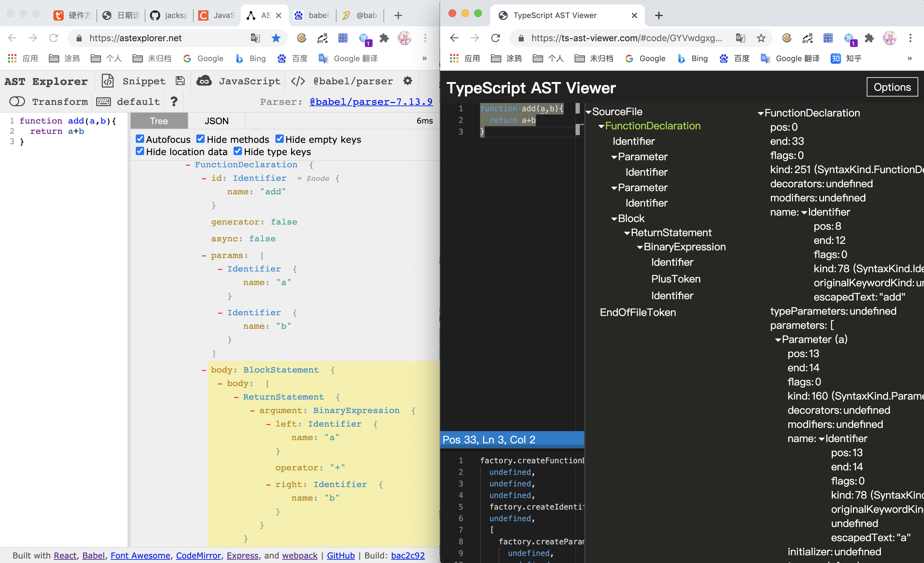Uncheck the Autofocus checkbox
The image size is (924, 563).
140,139
